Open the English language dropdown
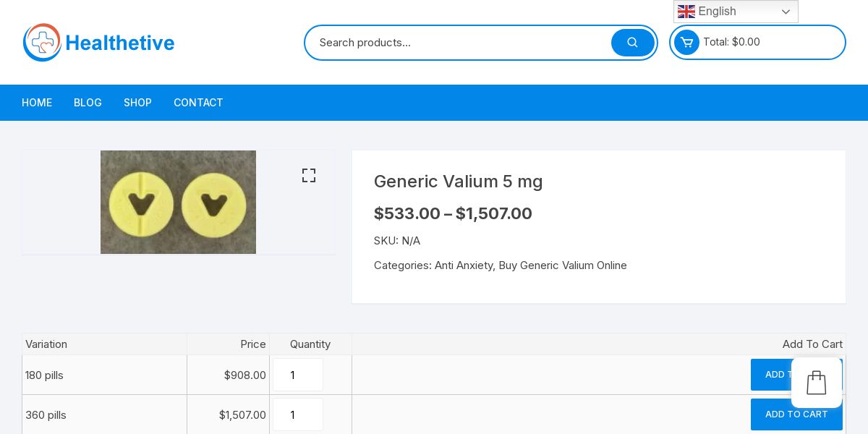 [x=735, y=12]
